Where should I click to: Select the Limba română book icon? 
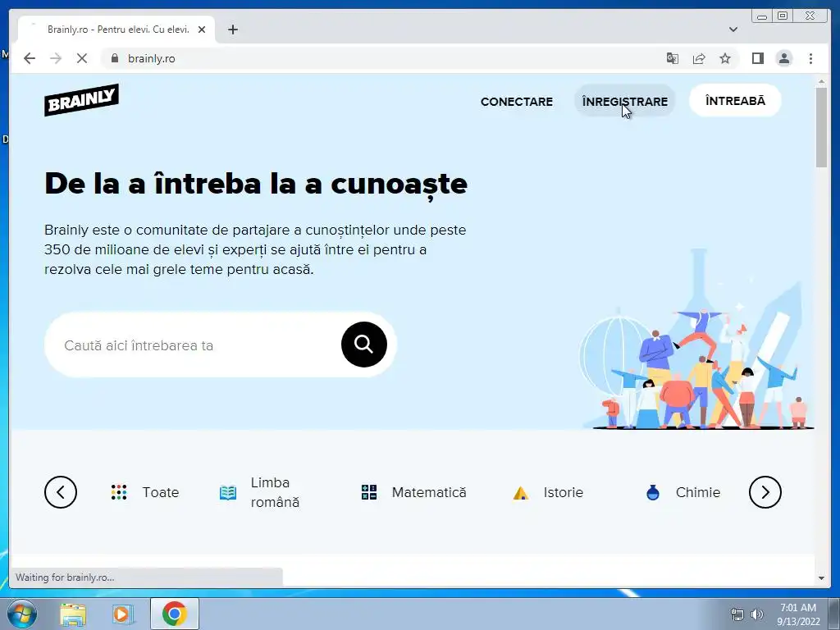pos(228,492)
